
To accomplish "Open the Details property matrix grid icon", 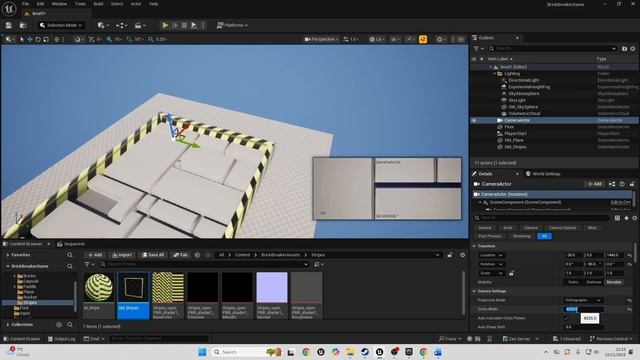I will coord(617,218).
